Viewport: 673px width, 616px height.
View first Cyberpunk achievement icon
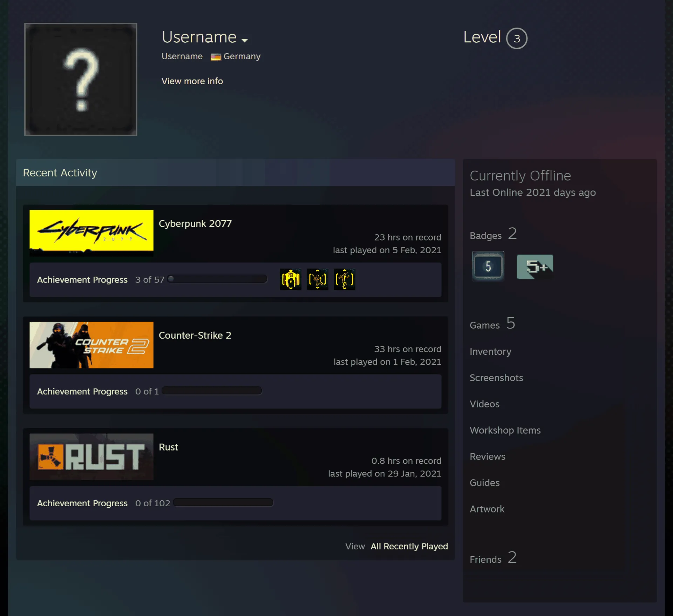click(291, 279)
